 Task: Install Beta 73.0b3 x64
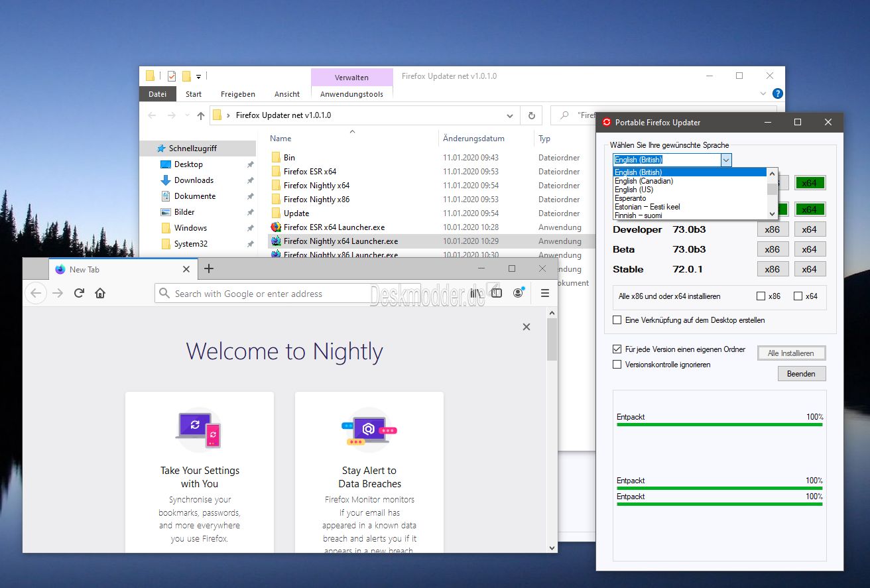(809, 250)
